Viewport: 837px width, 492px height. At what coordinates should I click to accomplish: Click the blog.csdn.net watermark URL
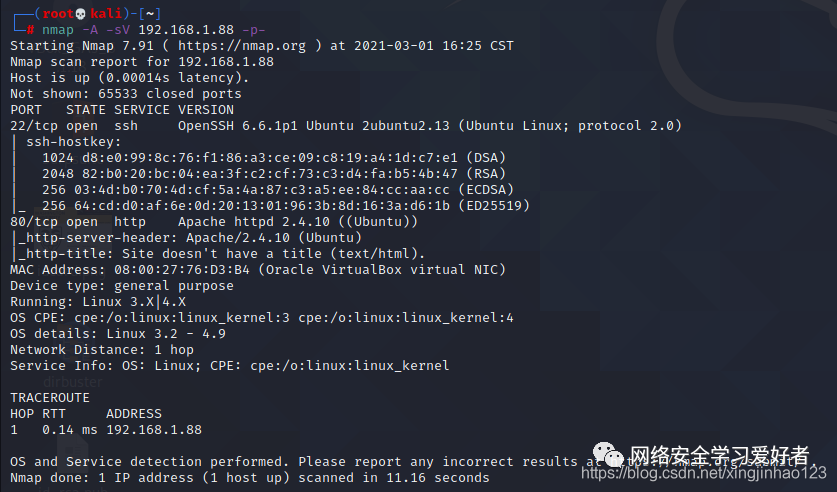tap(704, 472)
